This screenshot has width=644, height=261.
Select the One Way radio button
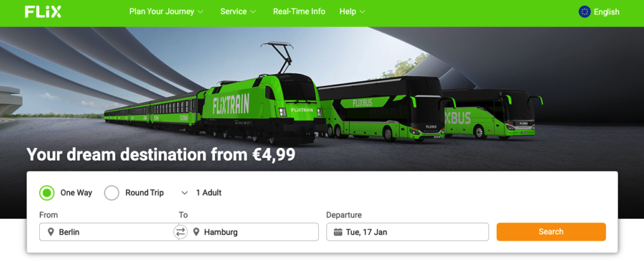(x=47, y=193)
